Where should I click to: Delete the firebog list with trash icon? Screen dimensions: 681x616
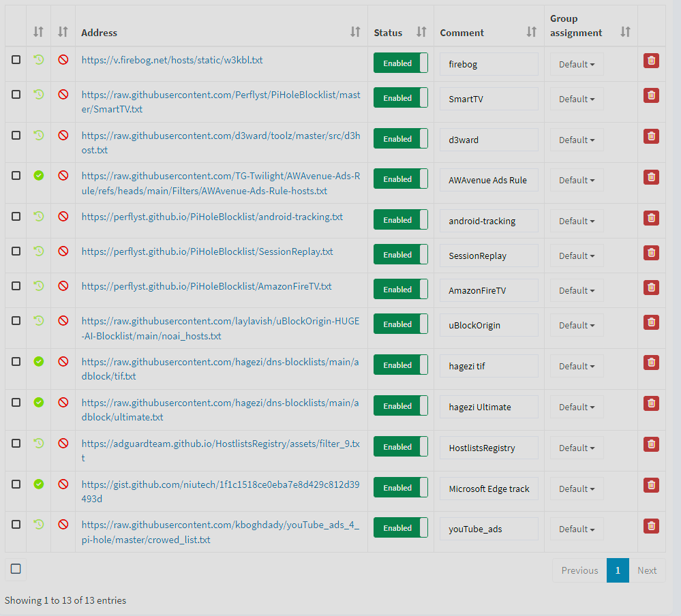651,61
